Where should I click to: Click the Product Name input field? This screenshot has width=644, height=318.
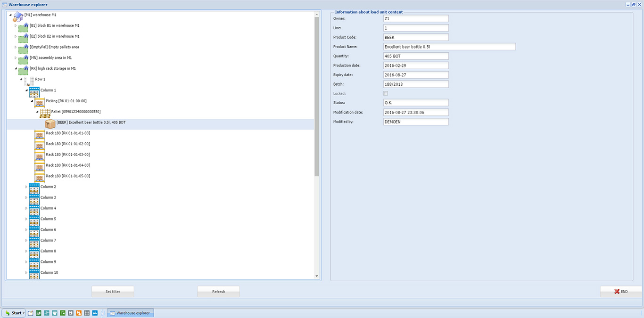click(x=449, y=47)
